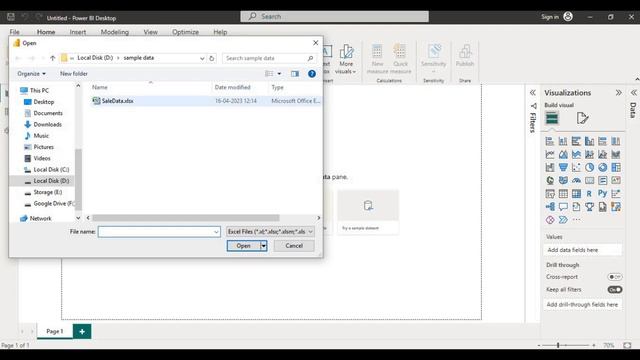Click the horizontal scrollbar in file list
The height and width of the screenshot is (360, 640).
(x=186, y=218)
